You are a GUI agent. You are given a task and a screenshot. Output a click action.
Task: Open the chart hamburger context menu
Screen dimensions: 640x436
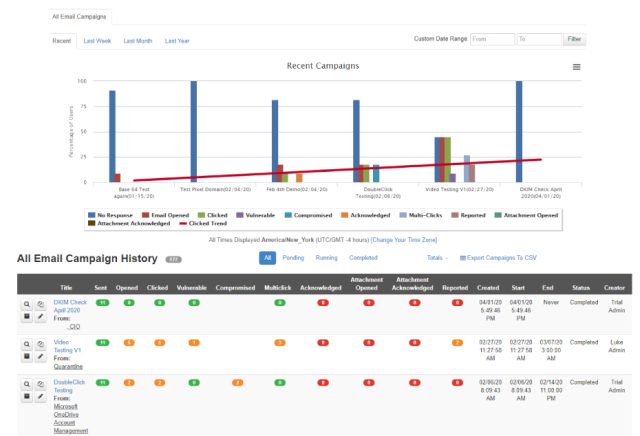tap(576, 66)
